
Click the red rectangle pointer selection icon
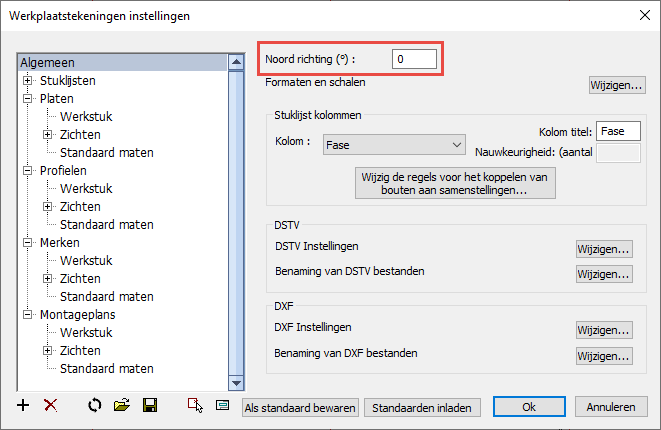pos(195,406)
